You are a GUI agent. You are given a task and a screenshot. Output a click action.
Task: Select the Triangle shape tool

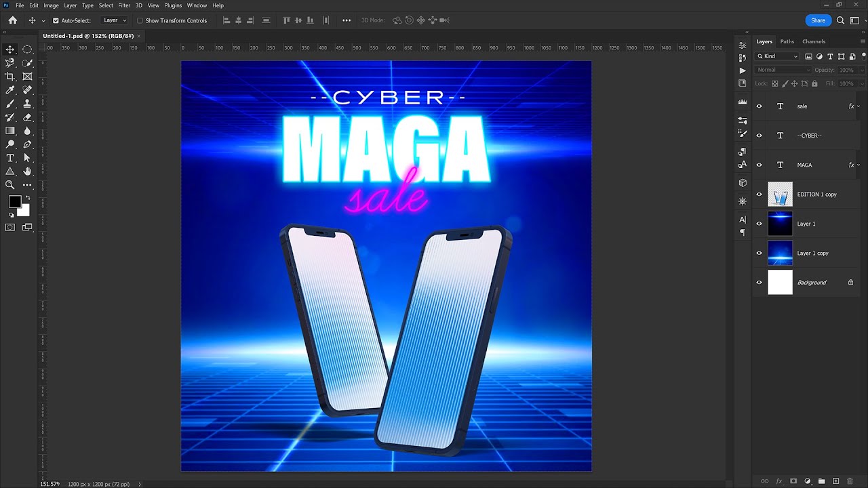pyautogui.click(x=10, y=171)
